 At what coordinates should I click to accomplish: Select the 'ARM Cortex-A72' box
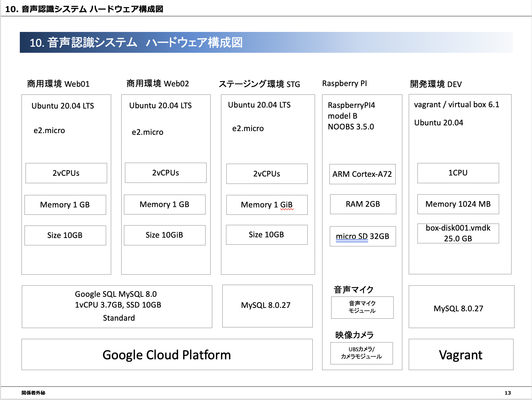point(362,174)
